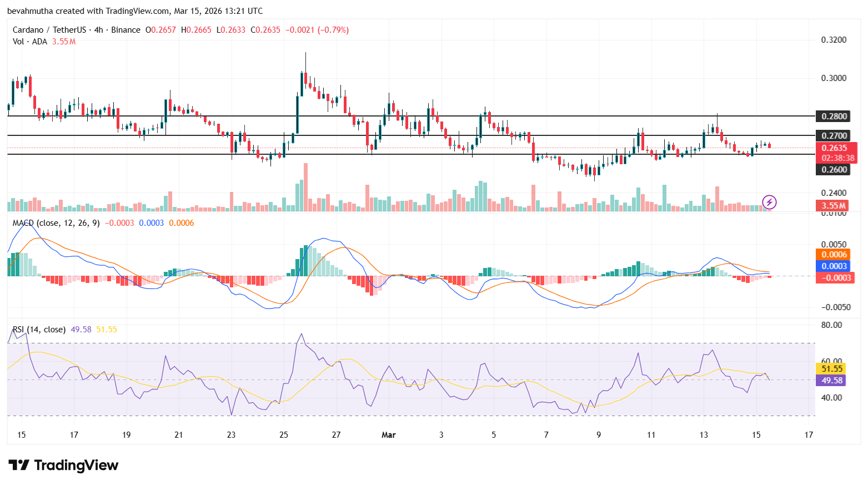Image resolution: width=868 pixels, height=486 pixels.
Task: Click the Mar label on the time axis
Action: (x=389, y=435)
